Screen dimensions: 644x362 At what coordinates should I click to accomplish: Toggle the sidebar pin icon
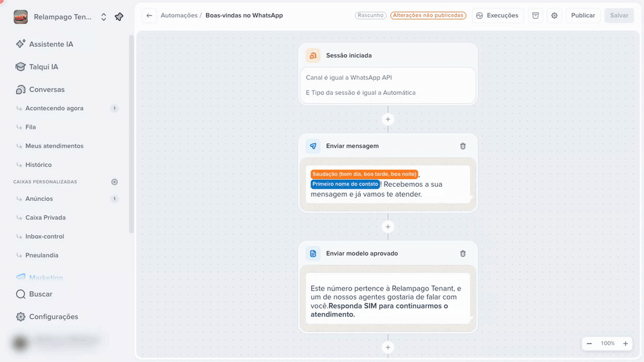(x=119, y=17)
